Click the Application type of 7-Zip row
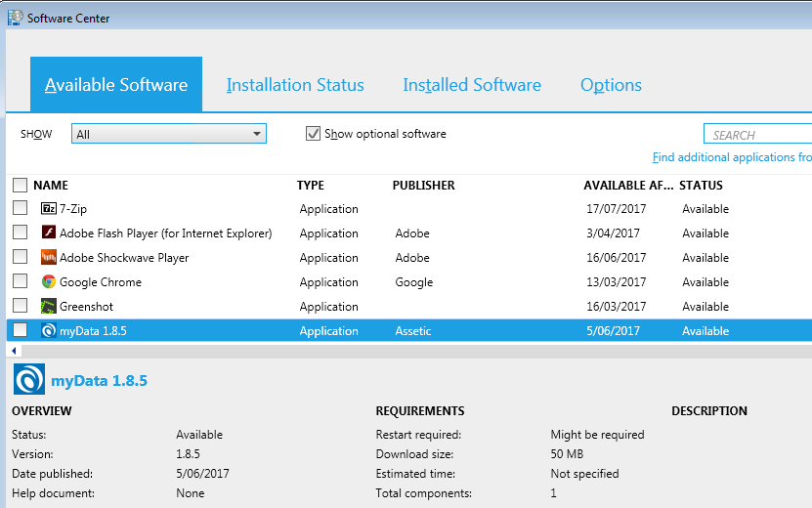 (329, 209)
